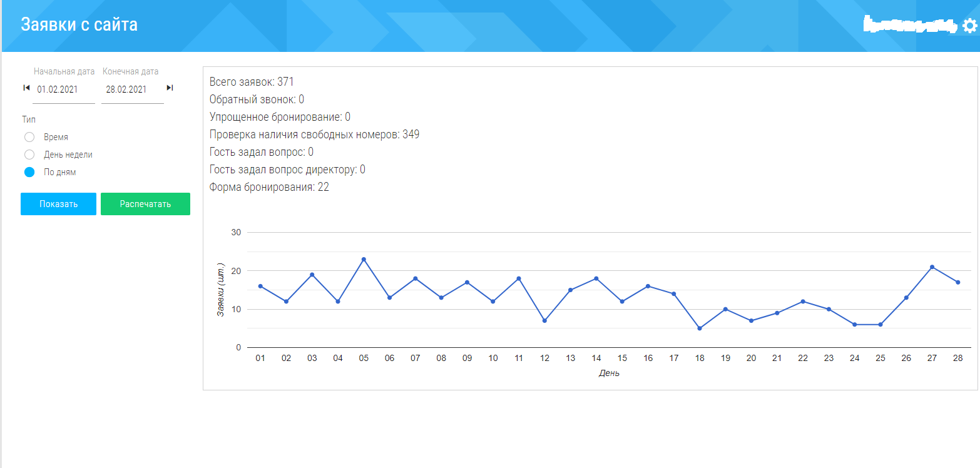Click the text Обратный звонок: 0
Screen dimensions: 980x468
257,99
